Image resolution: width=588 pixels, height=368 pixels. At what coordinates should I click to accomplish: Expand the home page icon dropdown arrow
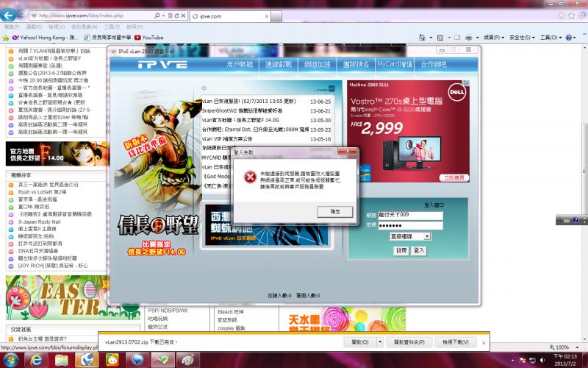point(431,38)
